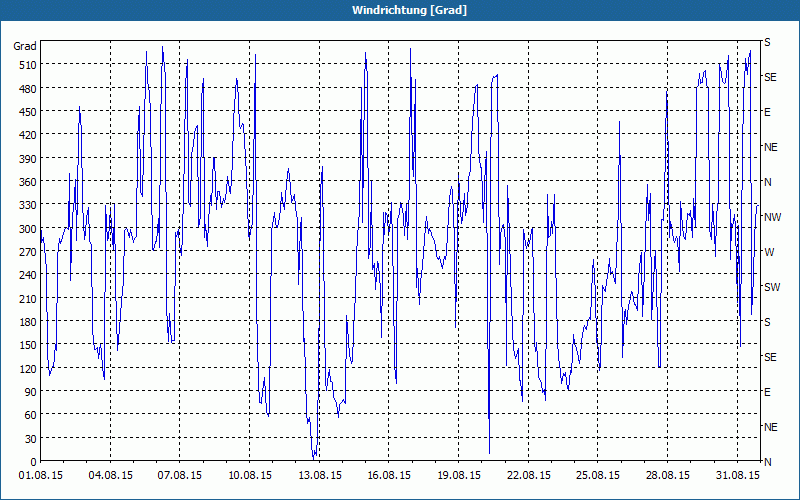The image size is (800, 500).
Task: Pick the "300" y-axis value
Action: pyautogui.click(x=28, y=229)
